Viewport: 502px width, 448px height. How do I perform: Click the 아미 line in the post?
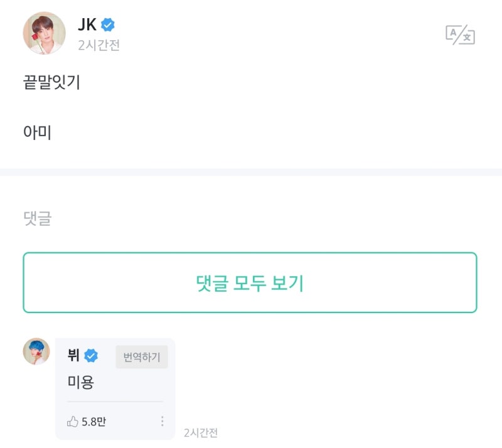coord(37,132)
